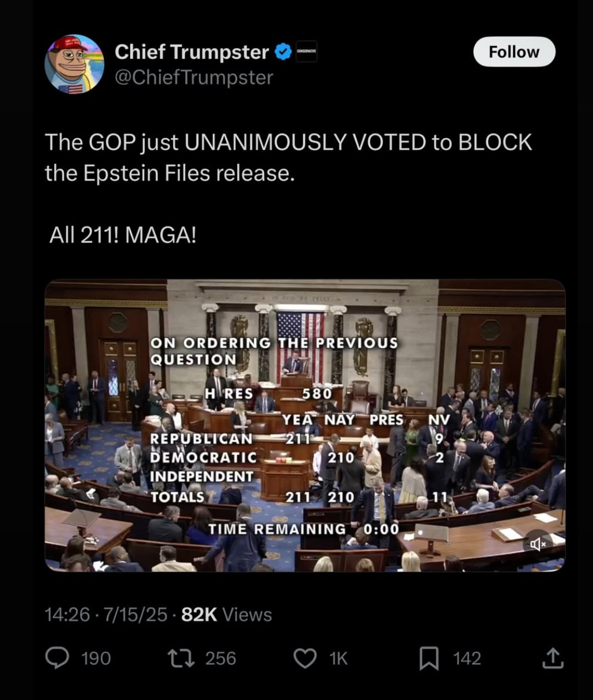593x700 pixels.
Task: Click the Conservative affiliation badge
Action: tap(306, 51)
